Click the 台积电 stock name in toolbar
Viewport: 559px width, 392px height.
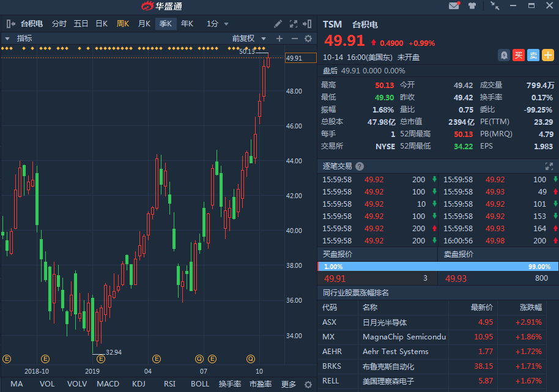(32, 24)
